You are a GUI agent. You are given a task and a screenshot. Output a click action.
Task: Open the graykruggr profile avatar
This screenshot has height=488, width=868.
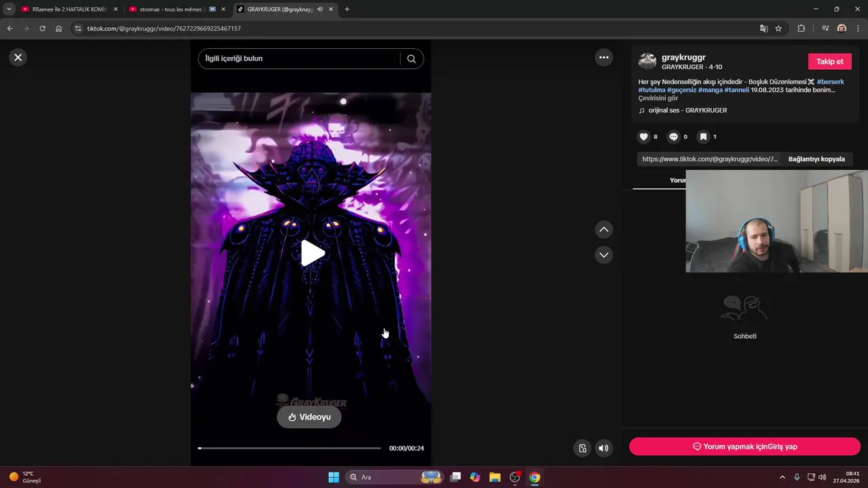tap(648, 62)
